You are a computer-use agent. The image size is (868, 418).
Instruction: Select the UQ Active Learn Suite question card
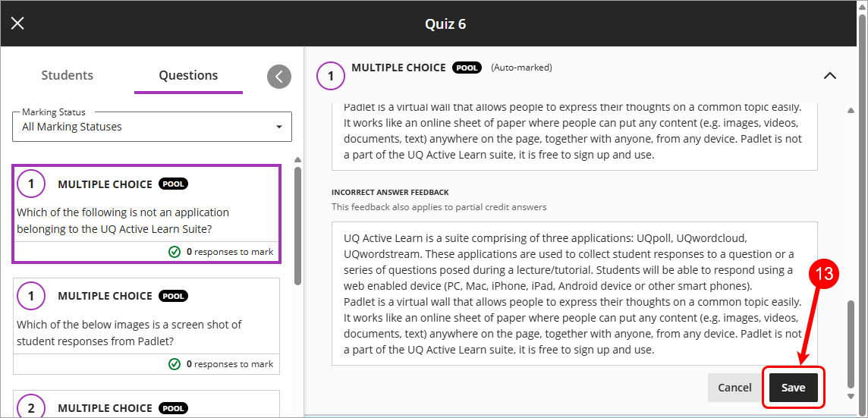(146, 213)
